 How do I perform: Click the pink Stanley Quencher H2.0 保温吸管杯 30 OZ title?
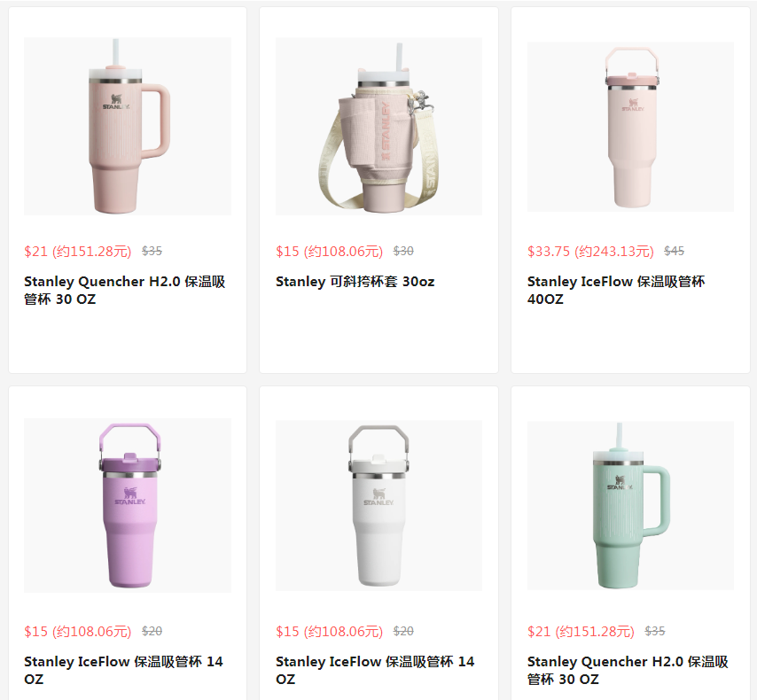pos(125,290)
